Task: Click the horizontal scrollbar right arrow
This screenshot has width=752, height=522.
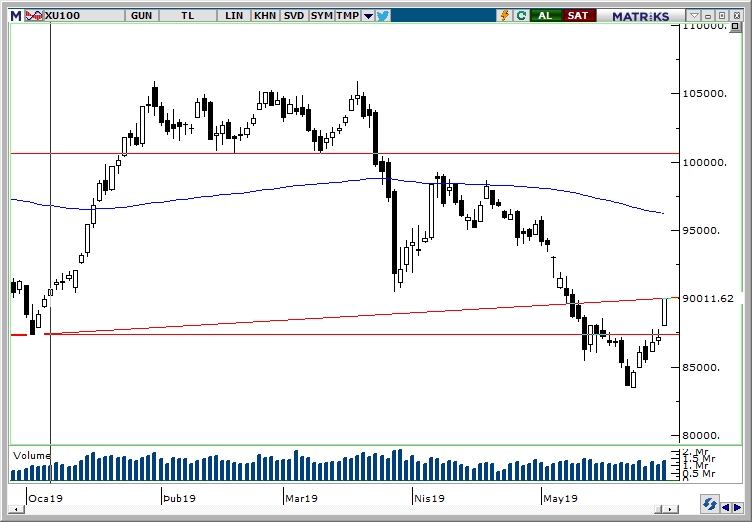Action: (671, 509)
